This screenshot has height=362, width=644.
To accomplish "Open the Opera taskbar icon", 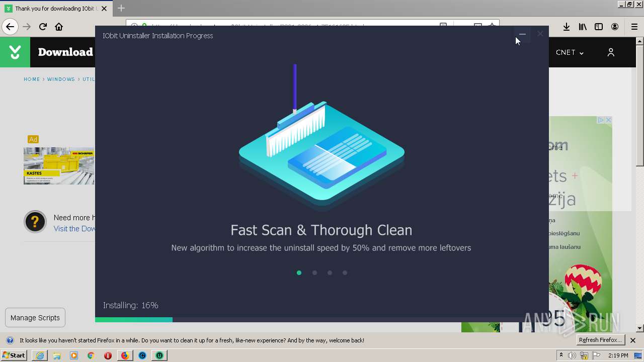I will coord(108,355).
